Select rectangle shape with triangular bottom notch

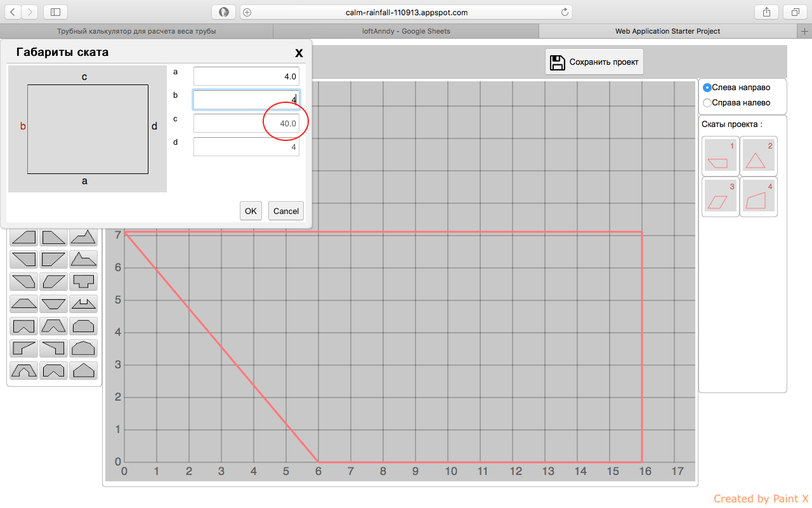click(x=23, y=326)
